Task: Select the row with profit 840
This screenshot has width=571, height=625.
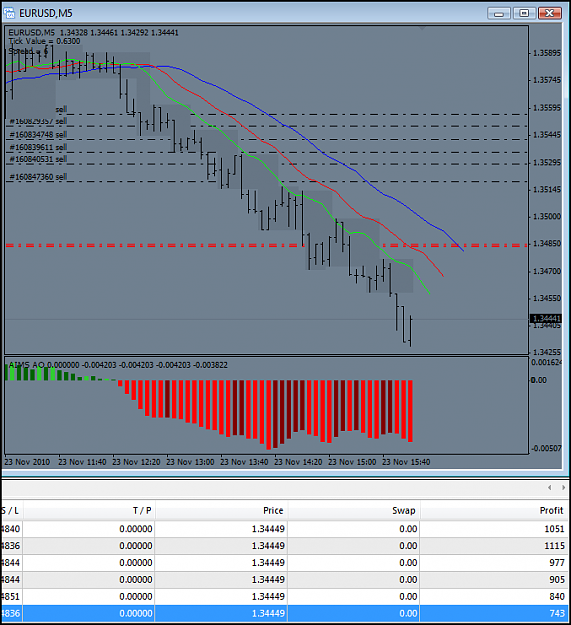Action: 285,597
